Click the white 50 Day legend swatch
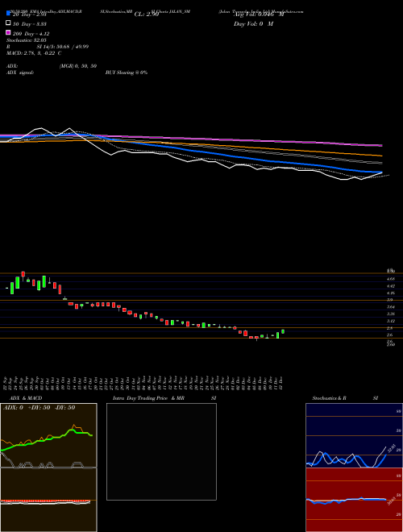Screen dimensions: 403x532 coord(9,23)
